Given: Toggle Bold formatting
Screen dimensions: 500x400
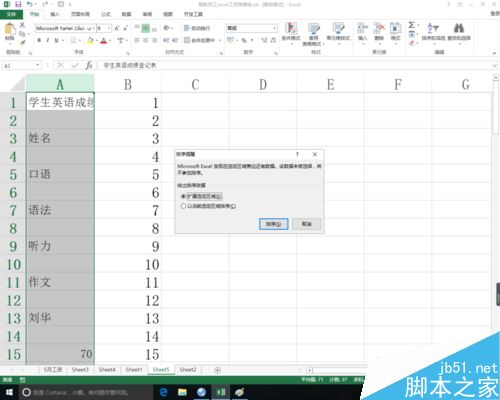Looking at the screenshot, I should pos(39,40).
